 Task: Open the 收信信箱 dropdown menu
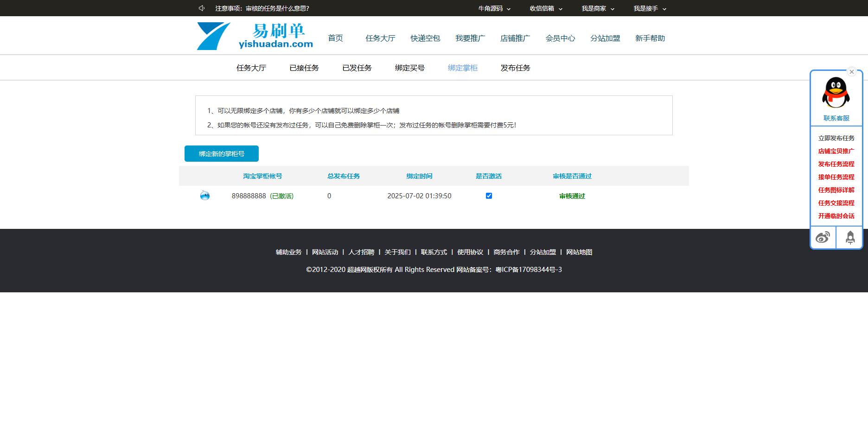(x=546, y=8)
